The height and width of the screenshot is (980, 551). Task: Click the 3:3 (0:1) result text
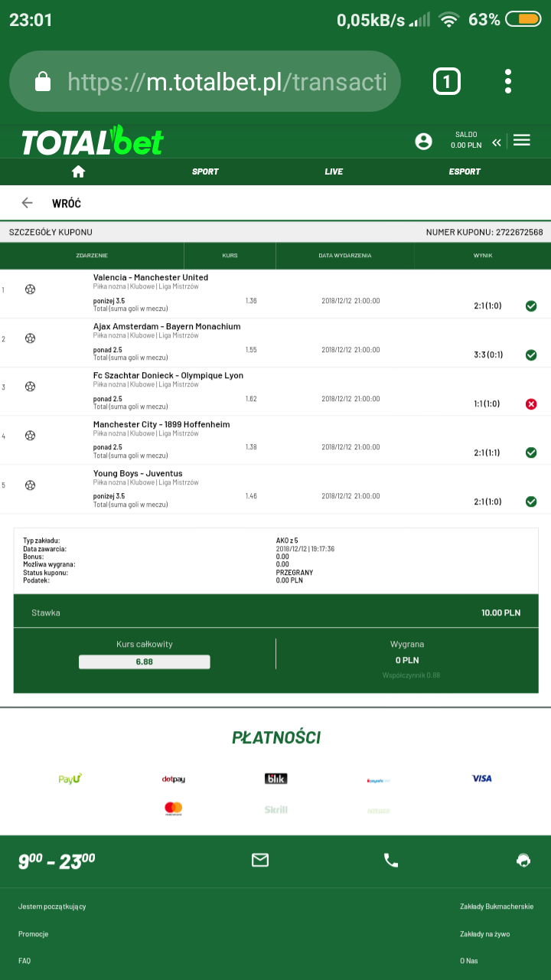point(487,355)
